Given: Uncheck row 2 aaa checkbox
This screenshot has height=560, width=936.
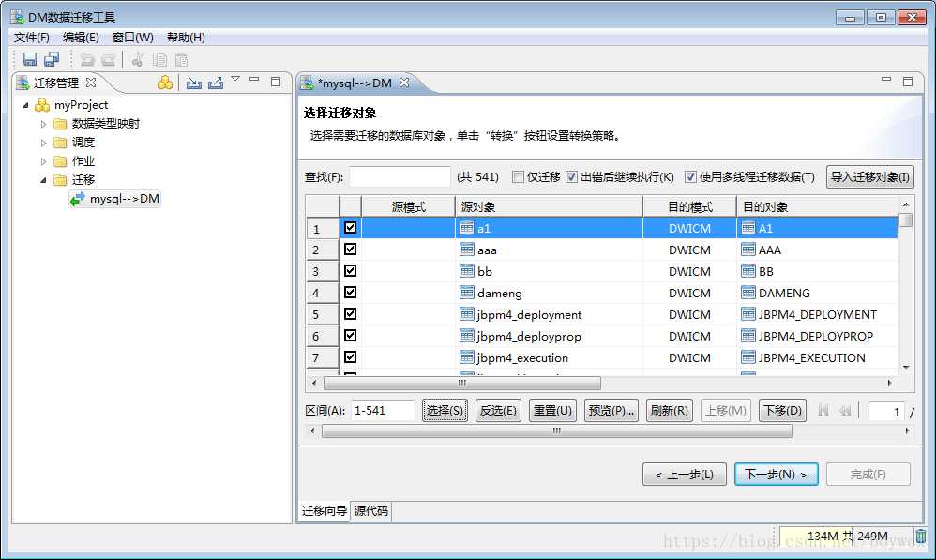Looking at the screenshot, I should coord(351,249).
